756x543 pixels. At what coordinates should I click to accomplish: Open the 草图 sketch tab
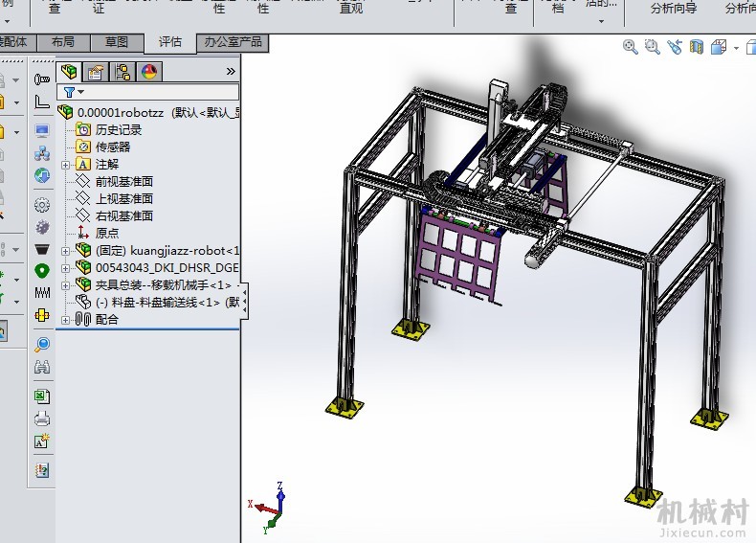117,42
